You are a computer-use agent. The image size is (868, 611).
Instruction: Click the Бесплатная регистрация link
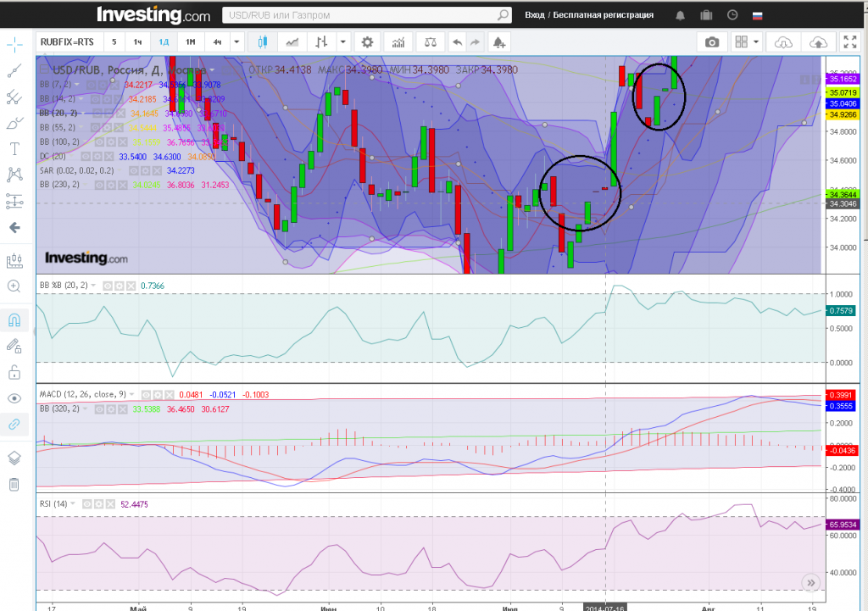604,15
